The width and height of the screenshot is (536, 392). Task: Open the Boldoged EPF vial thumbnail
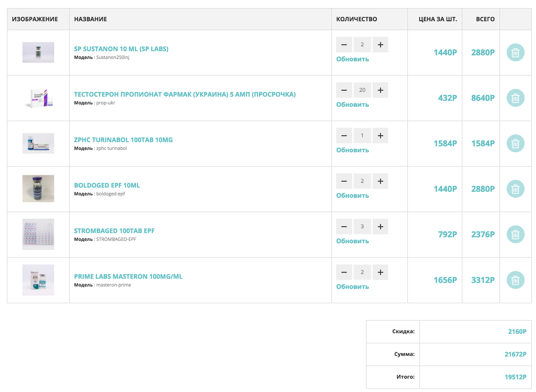[x=38, y=189]
